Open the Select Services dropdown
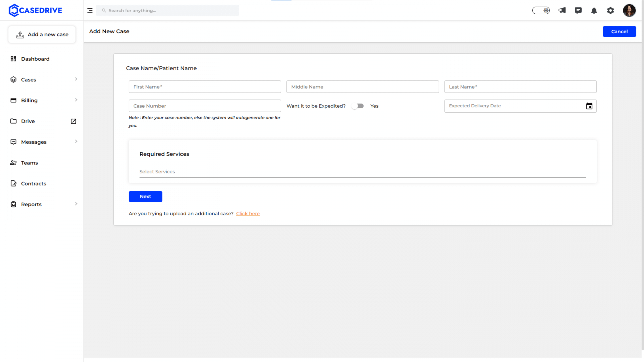 [x=362, y=172]
